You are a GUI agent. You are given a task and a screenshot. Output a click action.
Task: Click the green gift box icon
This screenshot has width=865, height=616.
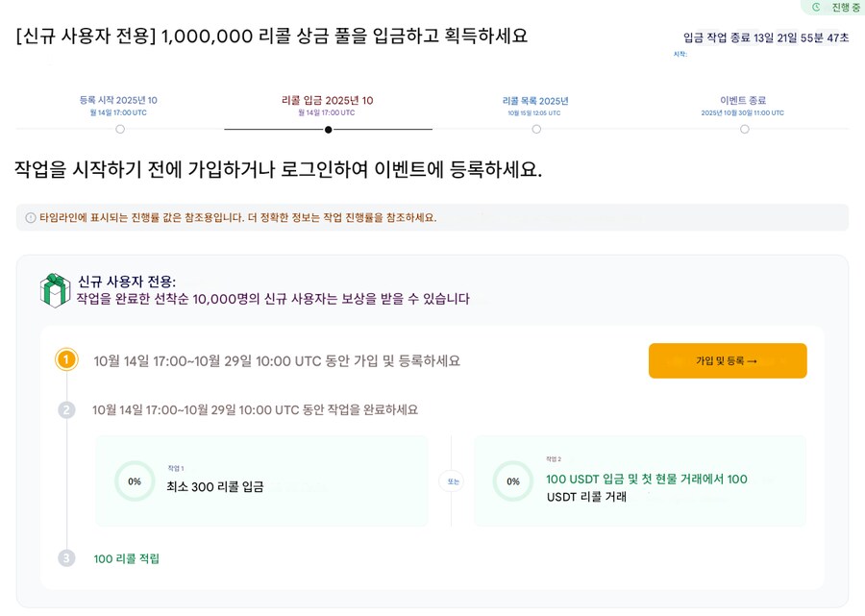tap(52, 288)
